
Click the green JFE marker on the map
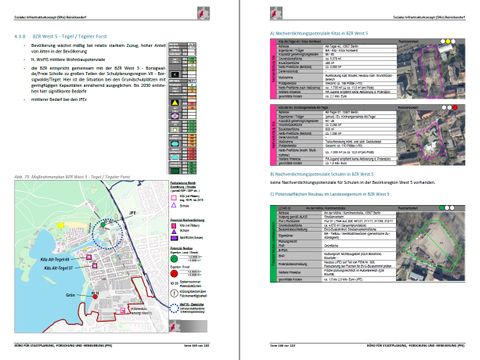(x=103, y=225)
